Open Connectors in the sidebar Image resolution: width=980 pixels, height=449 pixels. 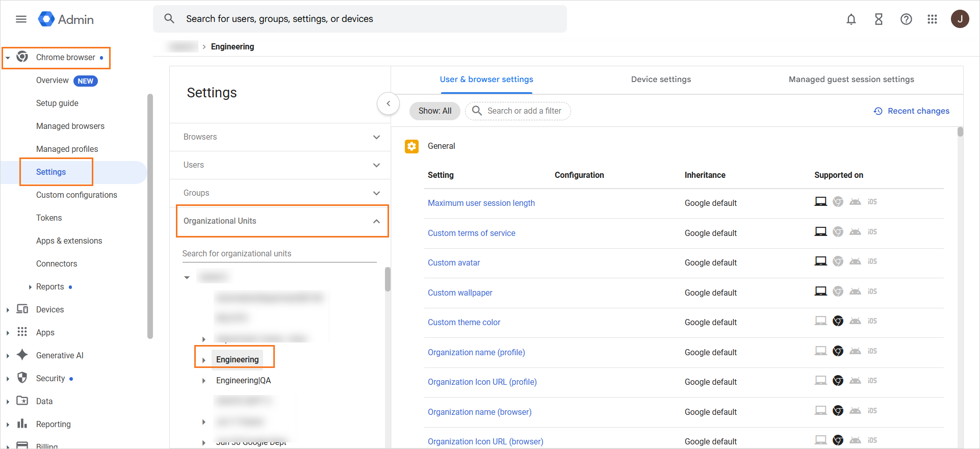tap(57, 263)
